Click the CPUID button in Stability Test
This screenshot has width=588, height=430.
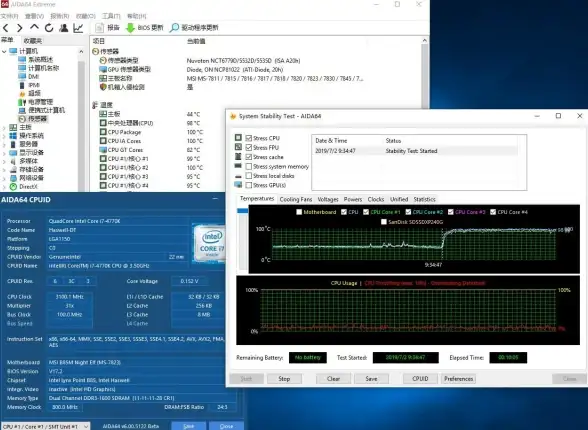(420, 379)
